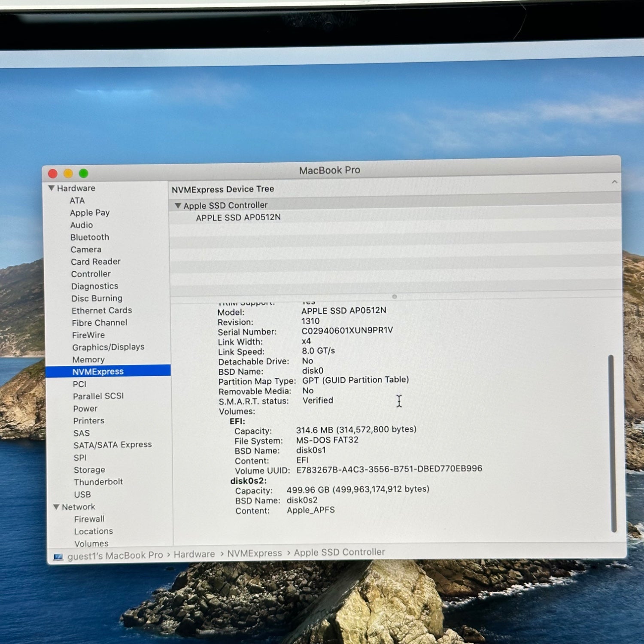The height and width of the screenshot is (644, 644).
Task: Show Storage information
Action: 89,470
